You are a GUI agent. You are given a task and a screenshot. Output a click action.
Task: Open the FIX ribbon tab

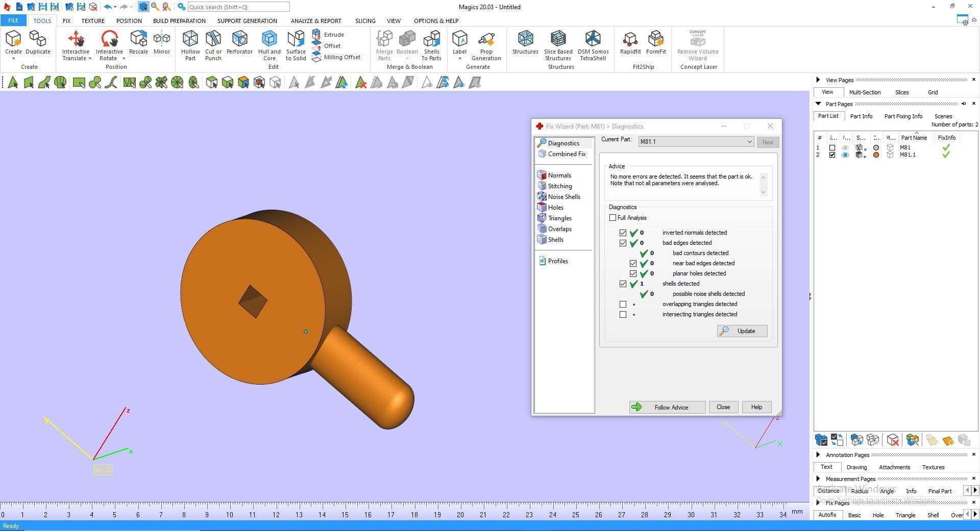[66, 21]
